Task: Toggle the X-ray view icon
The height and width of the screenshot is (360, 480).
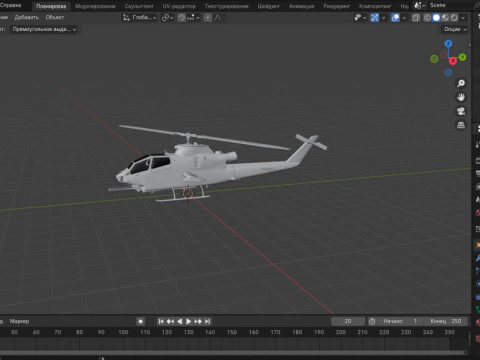Action: click(416, 18)
